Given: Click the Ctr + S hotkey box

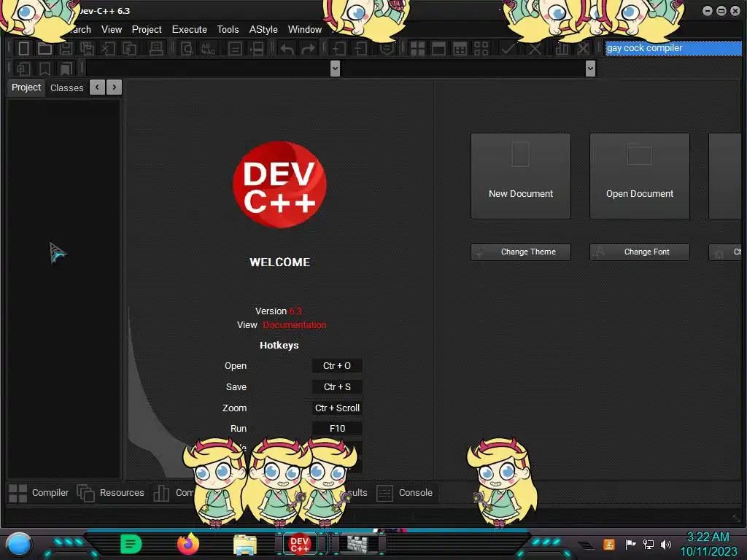Looking at the screenshot, I should point(337,386).
